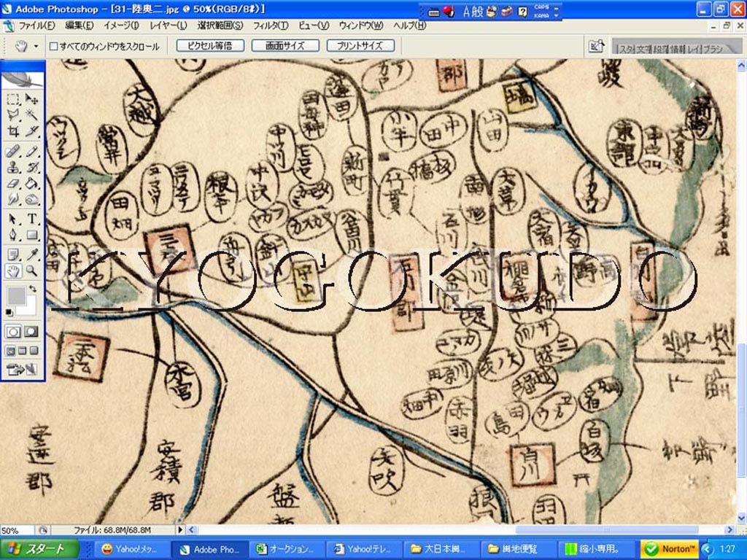Viewport: 747px width, 560px height.
Task: Select the Smudge tool
Action: [x=13, y=199]
